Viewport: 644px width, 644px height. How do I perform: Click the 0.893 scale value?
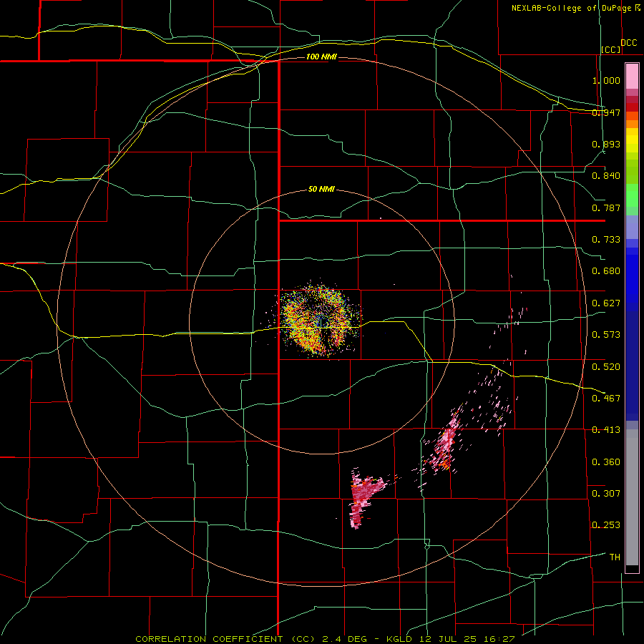pos(606,144)
